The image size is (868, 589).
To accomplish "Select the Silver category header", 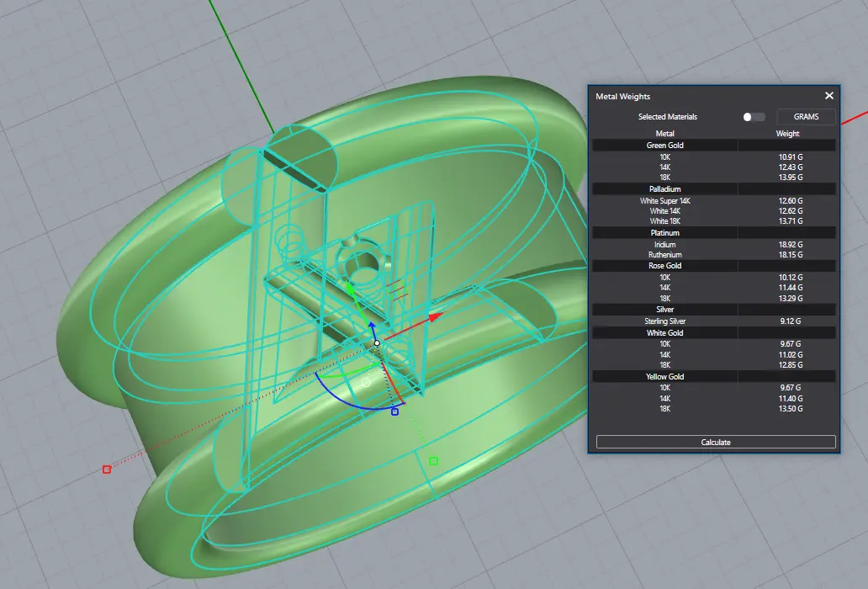I will [x=664, y=310].
